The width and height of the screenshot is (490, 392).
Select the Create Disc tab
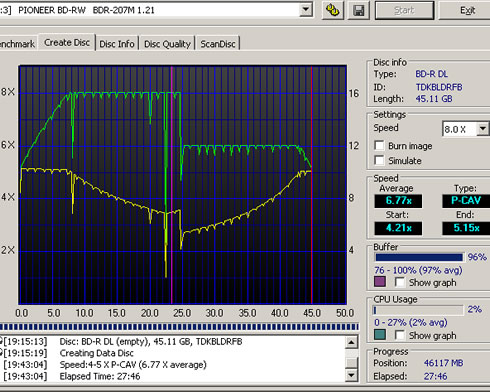(x=67, y=43)
